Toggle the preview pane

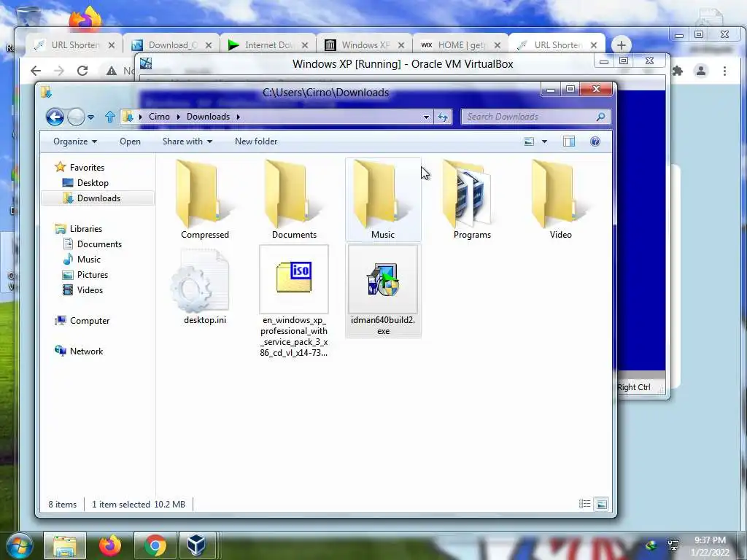(569, 141)
